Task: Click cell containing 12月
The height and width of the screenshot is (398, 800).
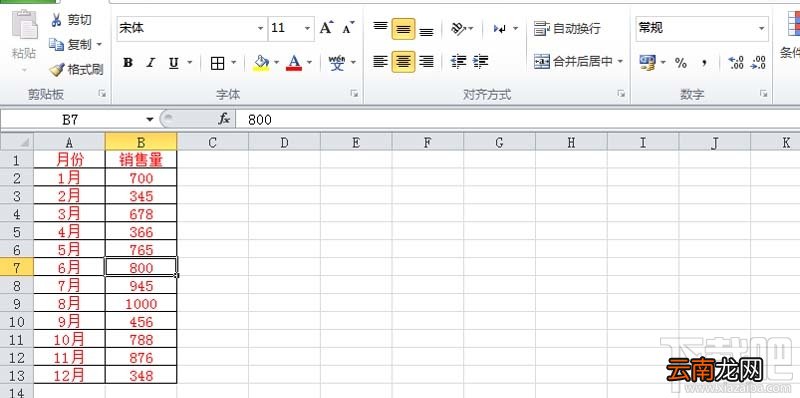Action: coord(69,376)
